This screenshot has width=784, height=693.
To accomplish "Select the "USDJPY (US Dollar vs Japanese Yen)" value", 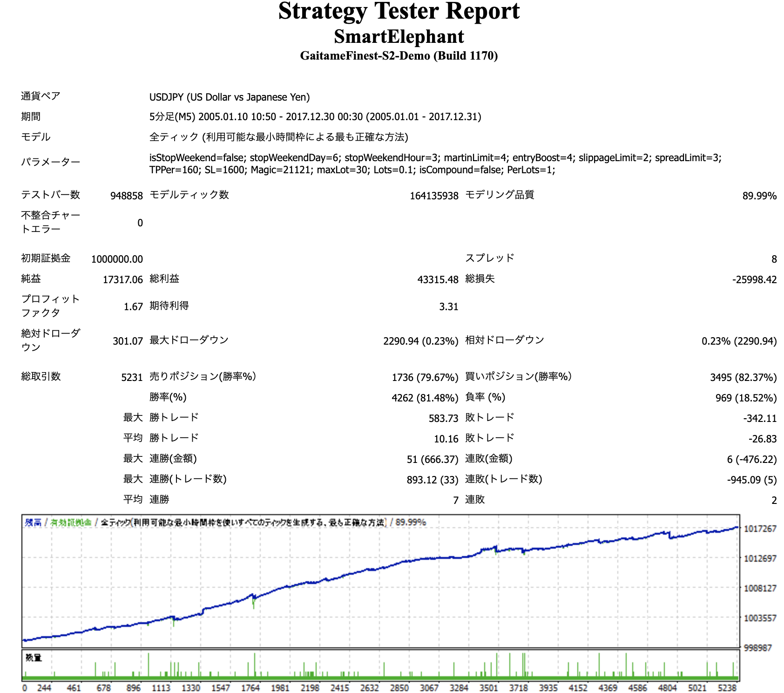I will [x=230, y=97].
